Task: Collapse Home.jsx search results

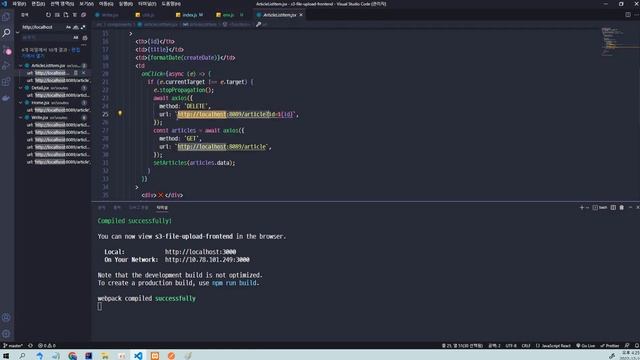Action: [21, 102]
